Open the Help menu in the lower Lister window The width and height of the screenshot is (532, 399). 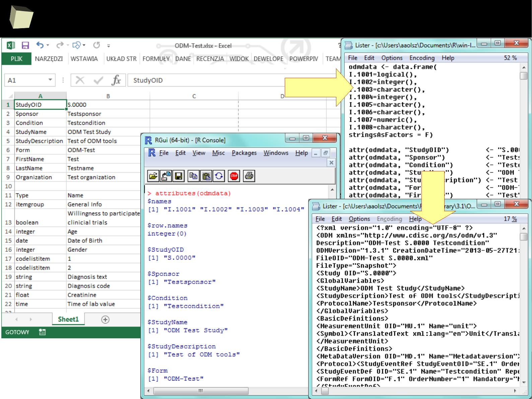coord(415,219)
